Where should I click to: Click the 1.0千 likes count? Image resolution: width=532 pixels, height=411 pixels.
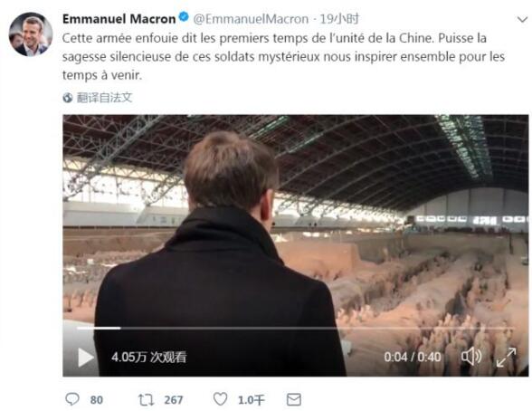pyautogui.click(x=251, y=400)
